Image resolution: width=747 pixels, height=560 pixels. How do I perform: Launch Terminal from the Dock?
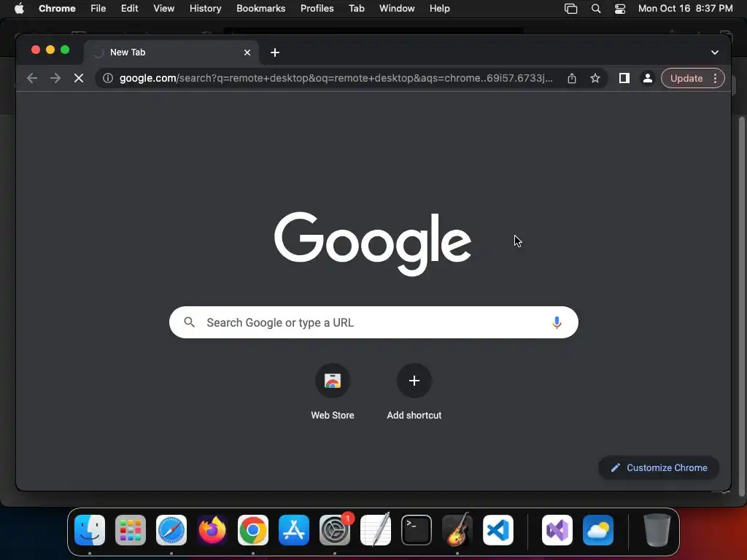pyautogui.click(x=417, y=530)
